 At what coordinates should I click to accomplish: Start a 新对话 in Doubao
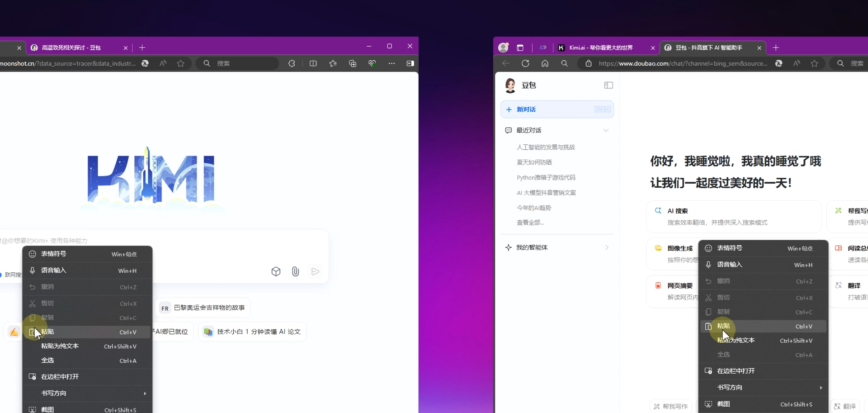(x=557, y=109)
